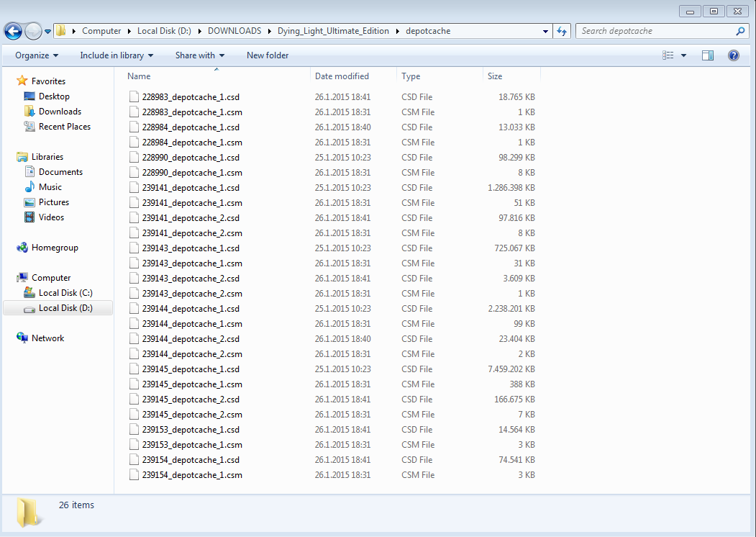This screenshot has width=756, height=537.
Task: Open Music library
Action: coord(50,186)
